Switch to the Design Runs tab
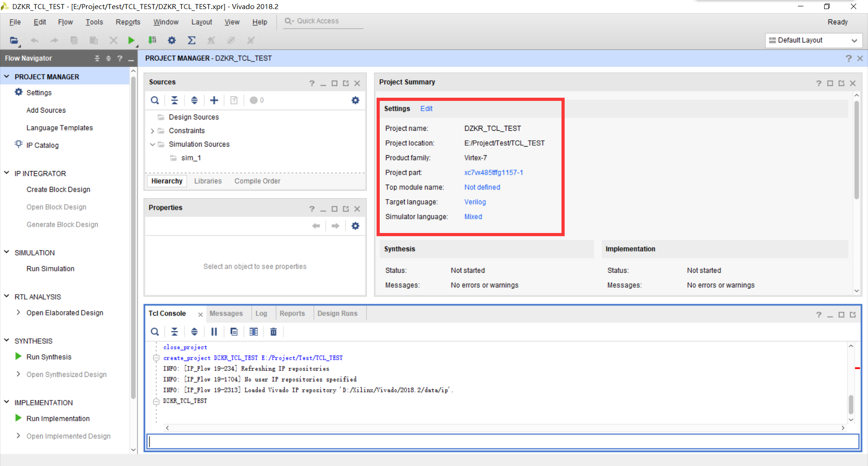 click(337, 314)
